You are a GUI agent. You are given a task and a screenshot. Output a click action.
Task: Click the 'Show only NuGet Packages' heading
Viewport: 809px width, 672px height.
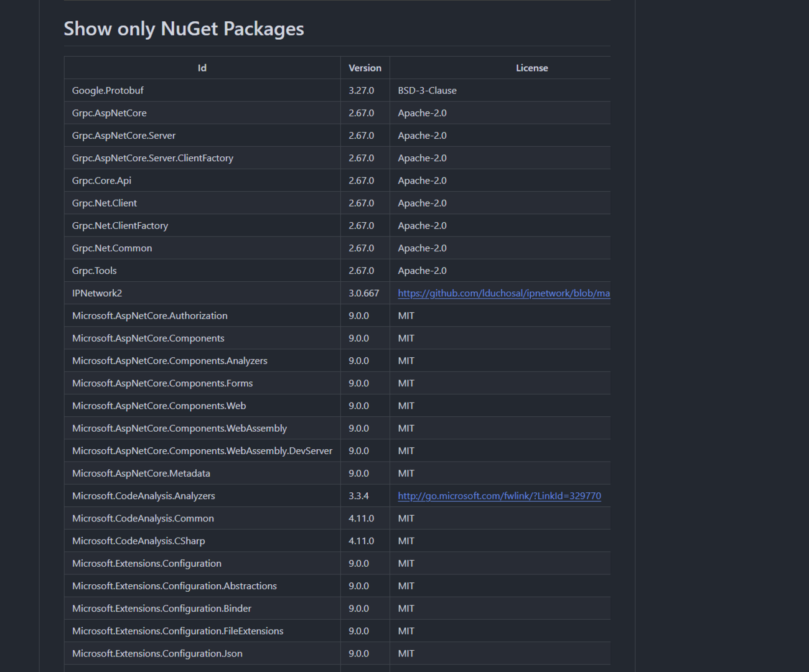click(184, 29)
